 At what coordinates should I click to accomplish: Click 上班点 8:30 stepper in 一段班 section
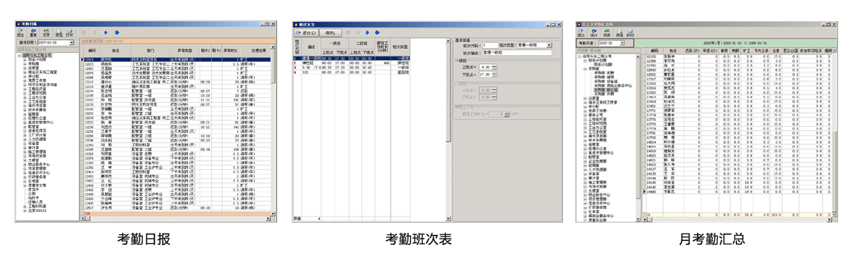click(x=494, y=67)
